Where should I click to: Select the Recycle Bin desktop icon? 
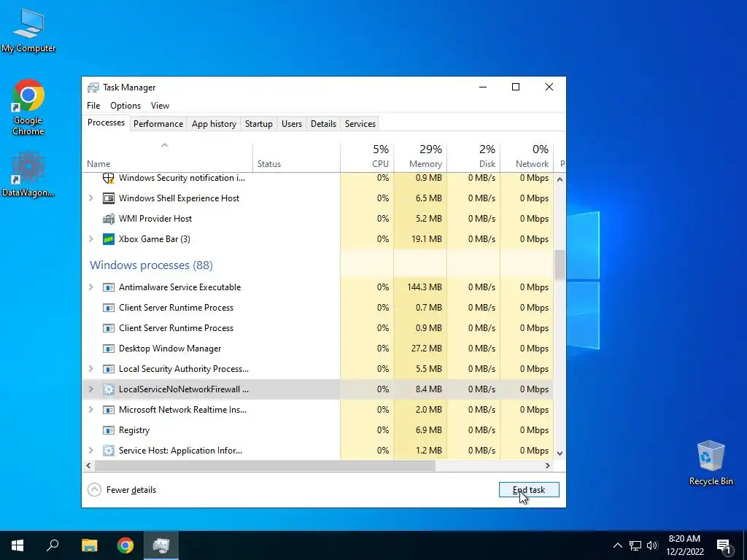coord(711,463)
